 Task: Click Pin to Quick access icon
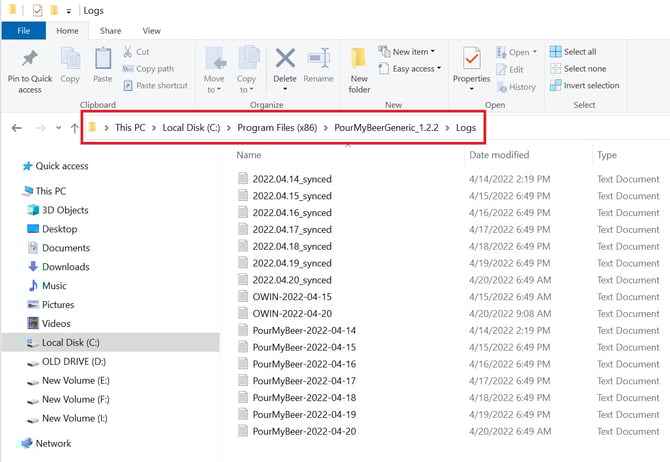click(30, 61)
